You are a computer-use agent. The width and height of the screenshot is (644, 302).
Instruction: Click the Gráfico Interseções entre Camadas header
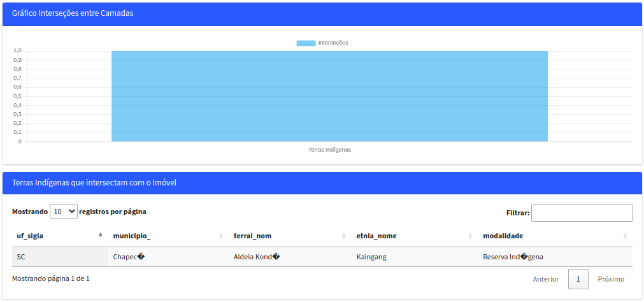point(73,13)
